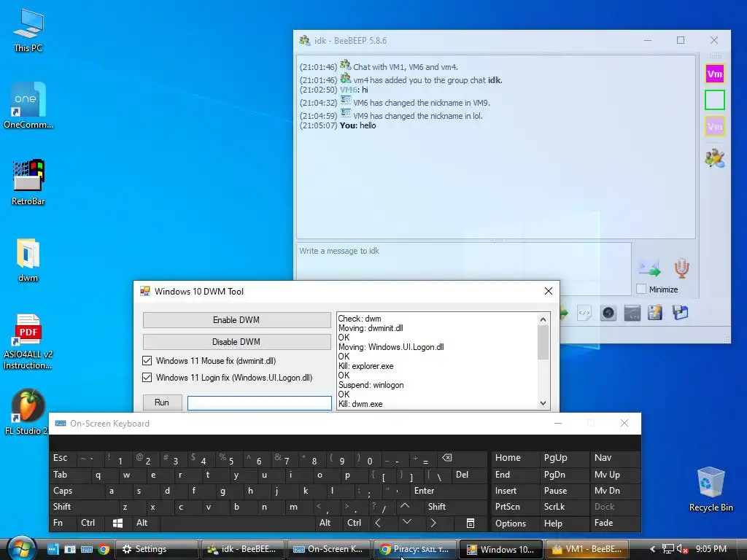
Task: Click the Run button in DWM Tool
Action: click(162, 402)
